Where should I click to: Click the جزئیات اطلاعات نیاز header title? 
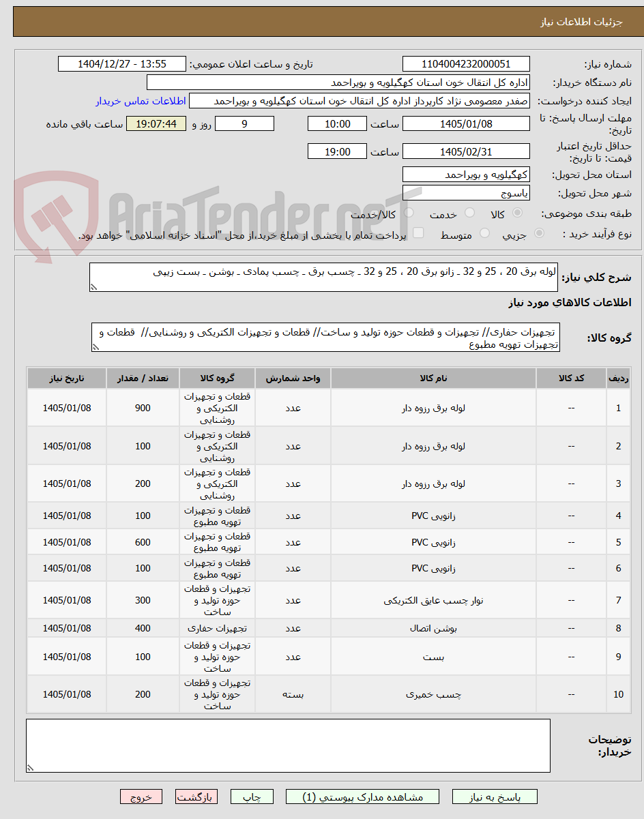click(582, 22)
